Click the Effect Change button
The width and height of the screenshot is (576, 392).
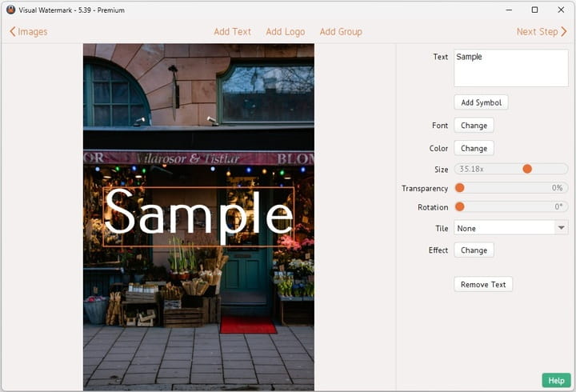click(x=474, y=250)
